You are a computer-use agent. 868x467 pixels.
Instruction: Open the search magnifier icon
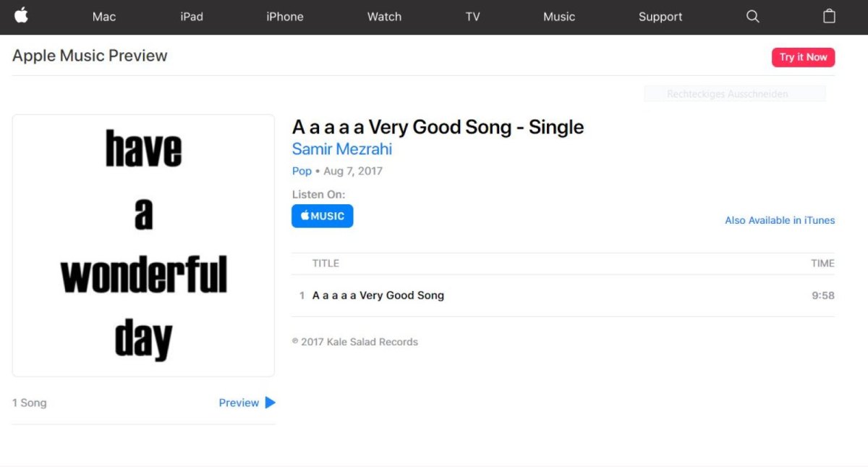pos(753,16)
